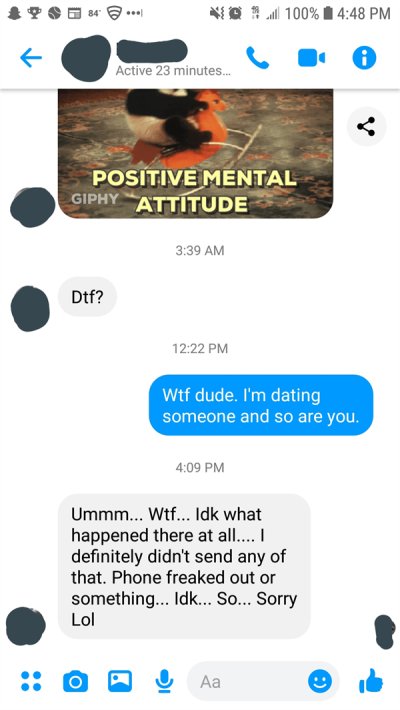Image resolution: width=400 pixels, height=710 pixels.
Task: Open the Positive Mental Attitude GIPHY image
Action: coord(195,154)
